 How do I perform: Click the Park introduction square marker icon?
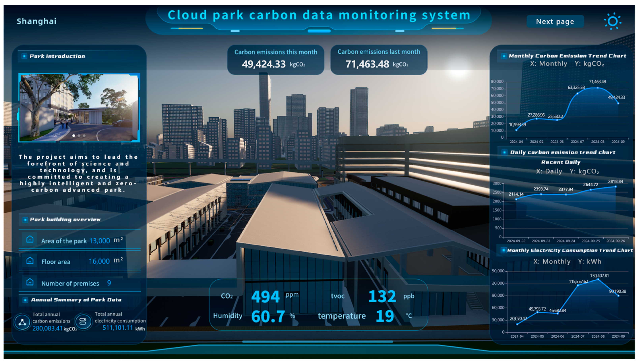point(24,56)
